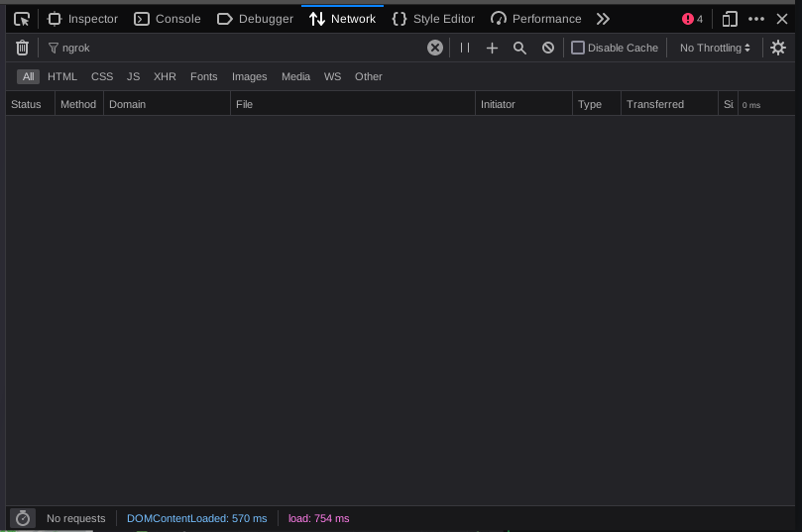Viewport: 802px width, 532px height.
Task: Open request blocking panel
Action: pyautogui.click(x=547, y=48)
